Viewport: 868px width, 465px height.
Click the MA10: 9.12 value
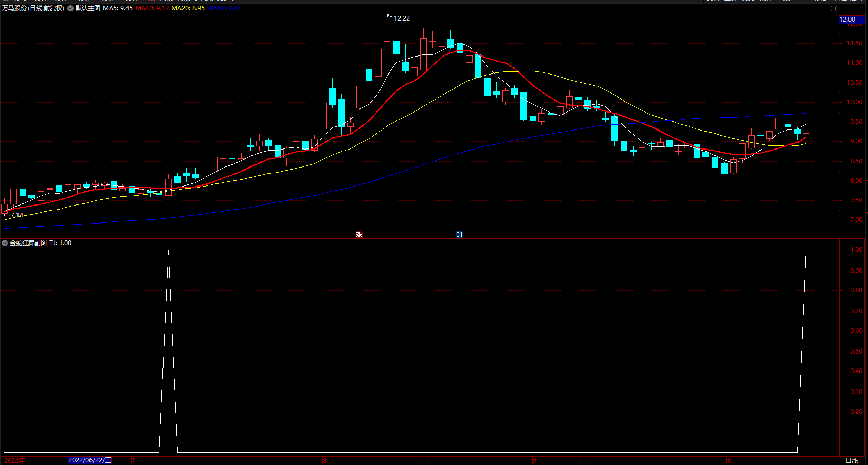(x=152, y=8)
